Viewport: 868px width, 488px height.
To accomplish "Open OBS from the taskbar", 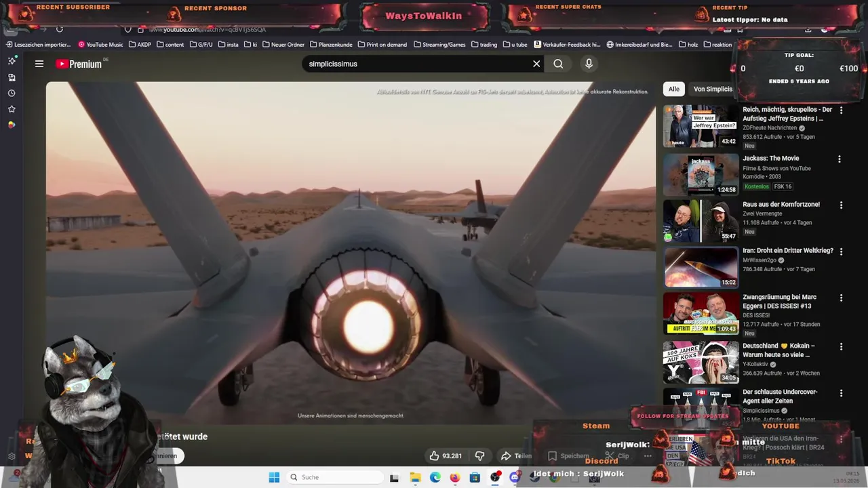I will point(495,477).
